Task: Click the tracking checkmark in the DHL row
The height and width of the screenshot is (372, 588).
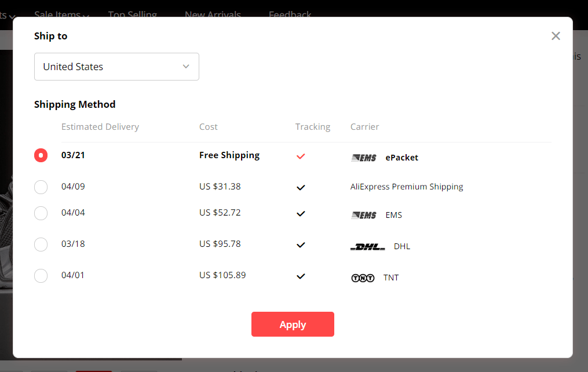Action: point(301,245)
